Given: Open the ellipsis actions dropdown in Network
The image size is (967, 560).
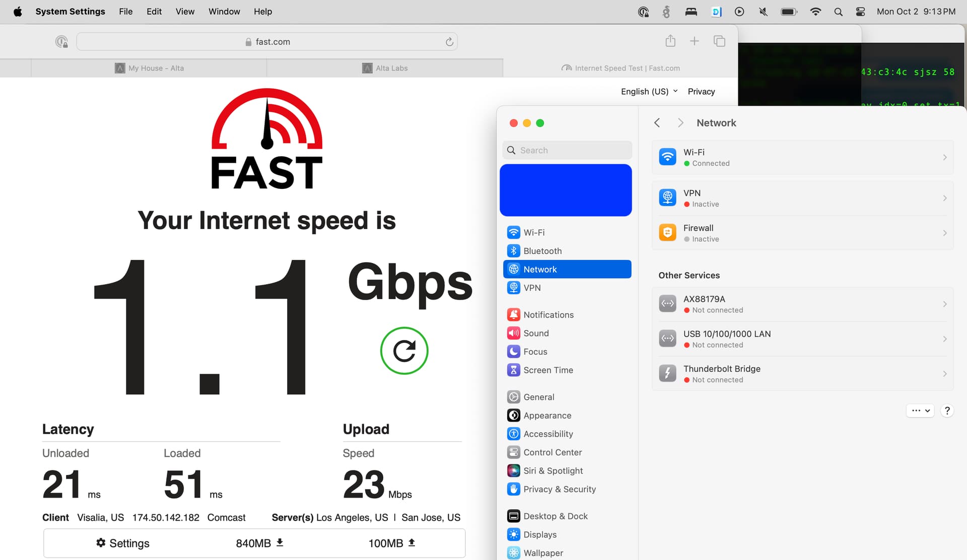Looking at the screenshot, I should tap(920, 410).
